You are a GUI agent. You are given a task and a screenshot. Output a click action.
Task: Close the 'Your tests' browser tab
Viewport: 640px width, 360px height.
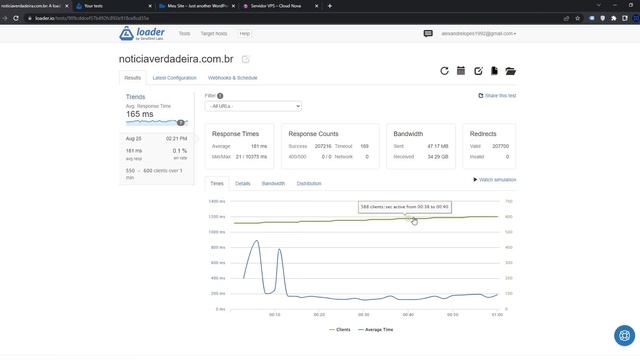click(x=150, y=6)
